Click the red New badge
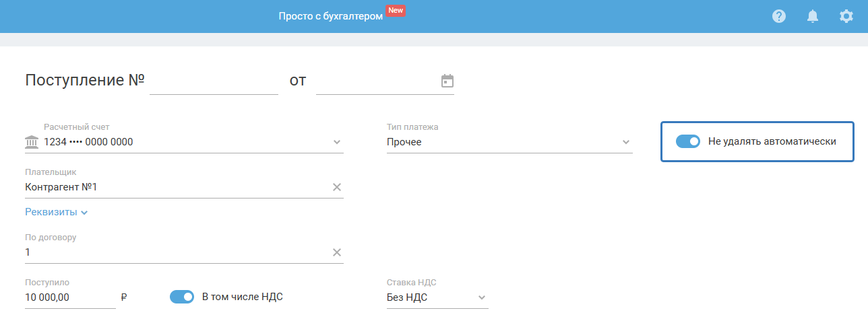This screenshot has width=868, height=323. point(396,11)
